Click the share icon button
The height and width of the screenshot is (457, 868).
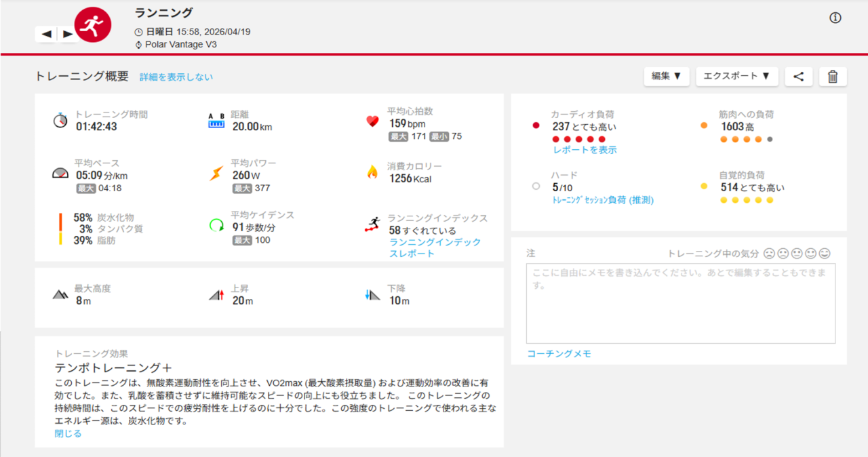(798, 77)
